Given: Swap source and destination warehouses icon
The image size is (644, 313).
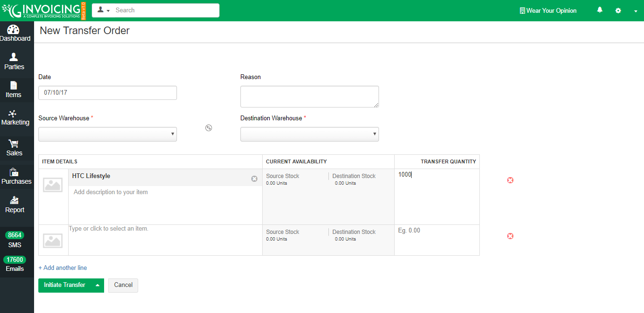Looking at the screenshot, I should pos(209,128).
